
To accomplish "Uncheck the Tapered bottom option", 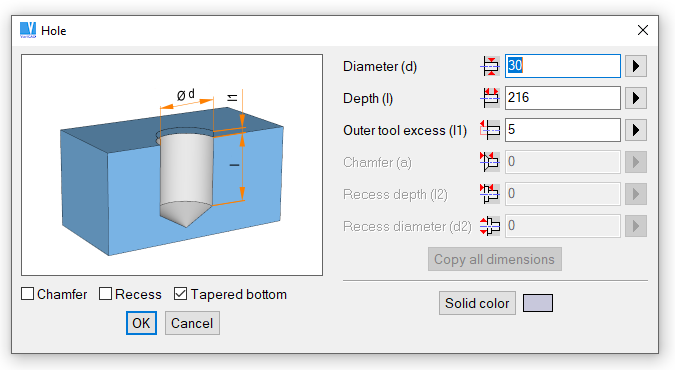I will coord(180,294).
